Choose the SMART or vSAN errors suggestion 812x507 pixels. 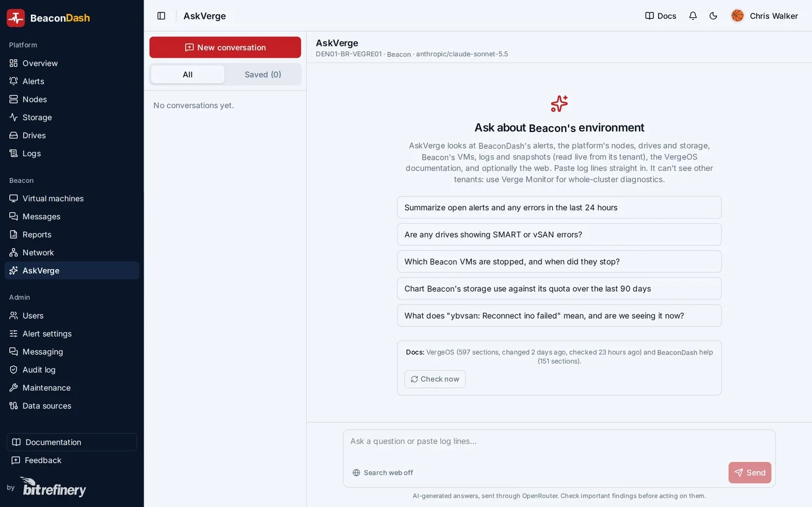coord(559,235)
